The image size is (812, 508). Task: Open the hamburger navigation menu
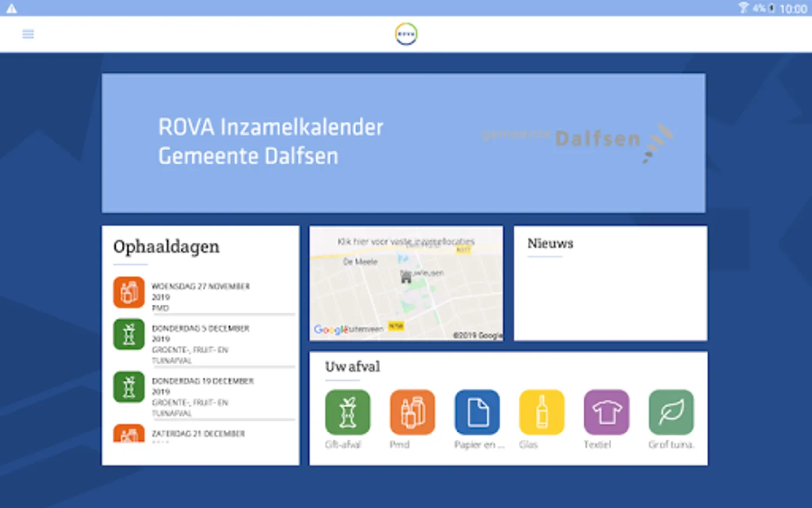(x=28, y=34)
